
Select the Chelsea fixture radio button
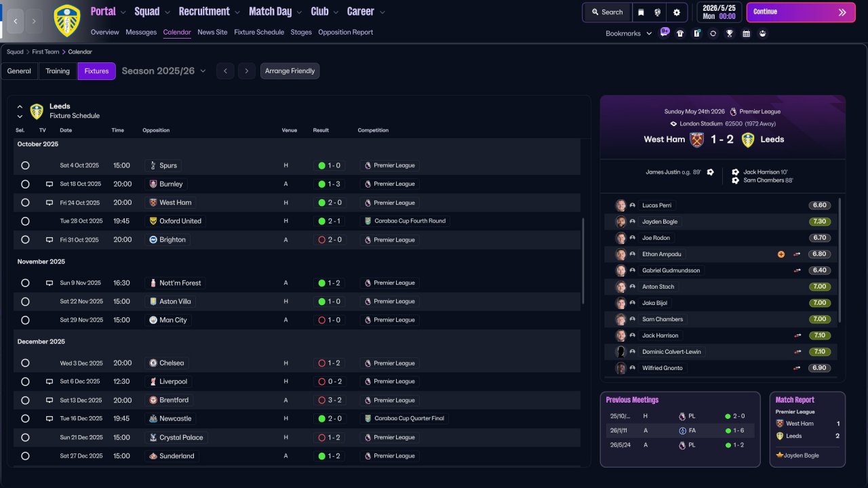coord(25,363)
